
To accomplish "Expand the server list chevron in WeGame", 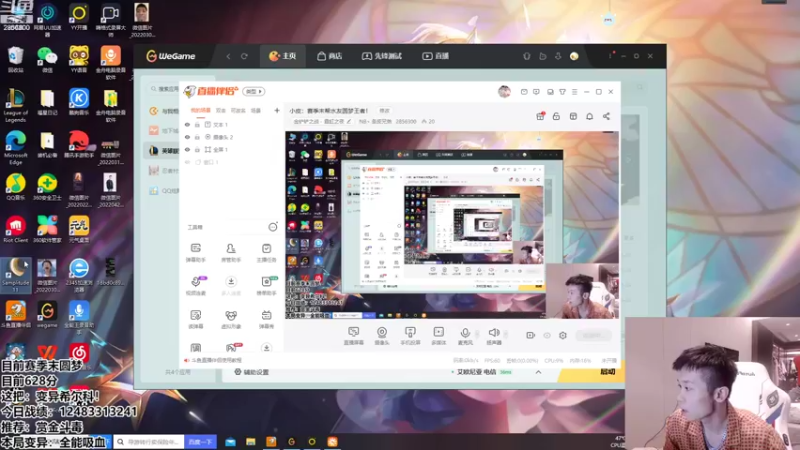I will click(538, 372).
